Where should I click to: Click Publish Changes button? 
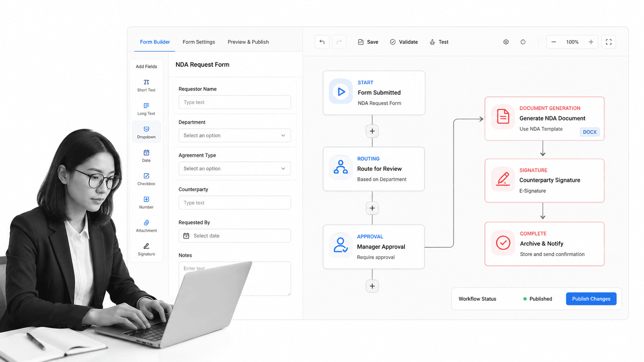coord(591,299)
